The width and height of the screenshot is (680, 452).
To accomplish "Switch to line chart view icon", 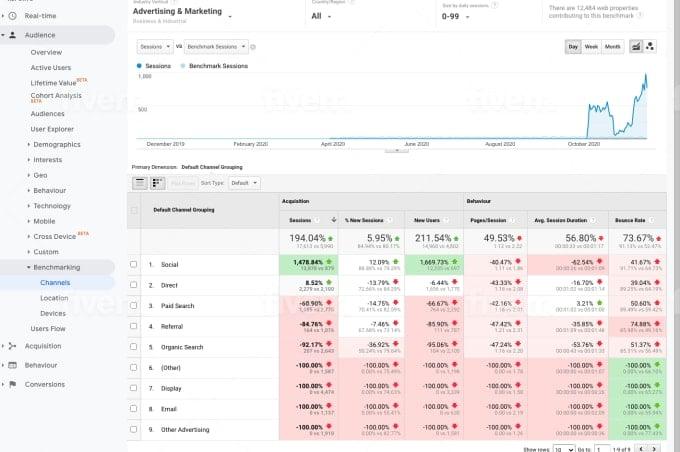I will [636, 46].
